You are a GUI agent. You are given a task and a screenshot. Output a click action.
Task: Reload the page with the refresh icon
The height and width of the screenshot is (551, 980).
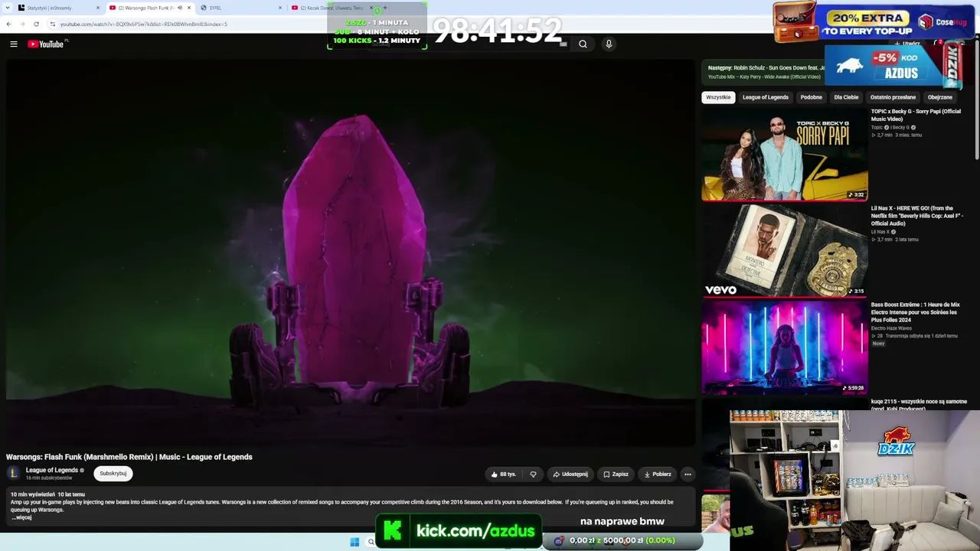coord(36,24)
